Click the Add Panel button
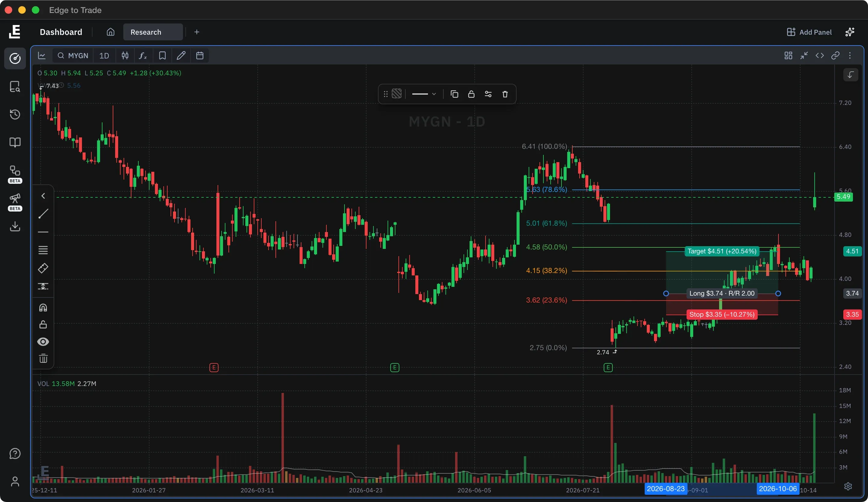 tap(809, 32)
